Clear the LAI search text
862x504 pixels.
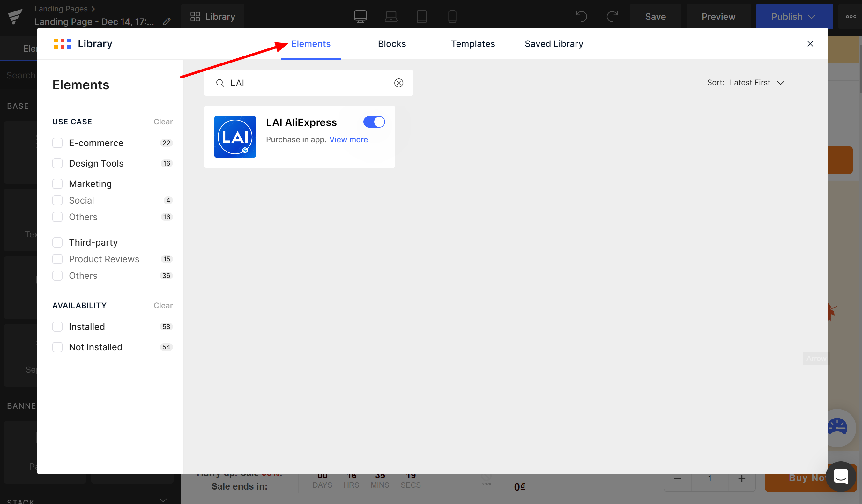(398, 83)
